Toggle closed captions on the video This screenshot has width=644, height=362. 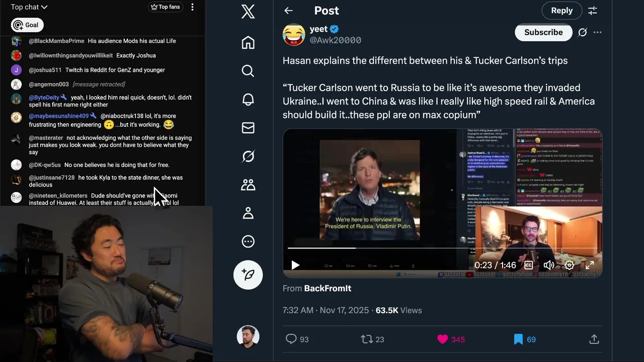[529, 265]
